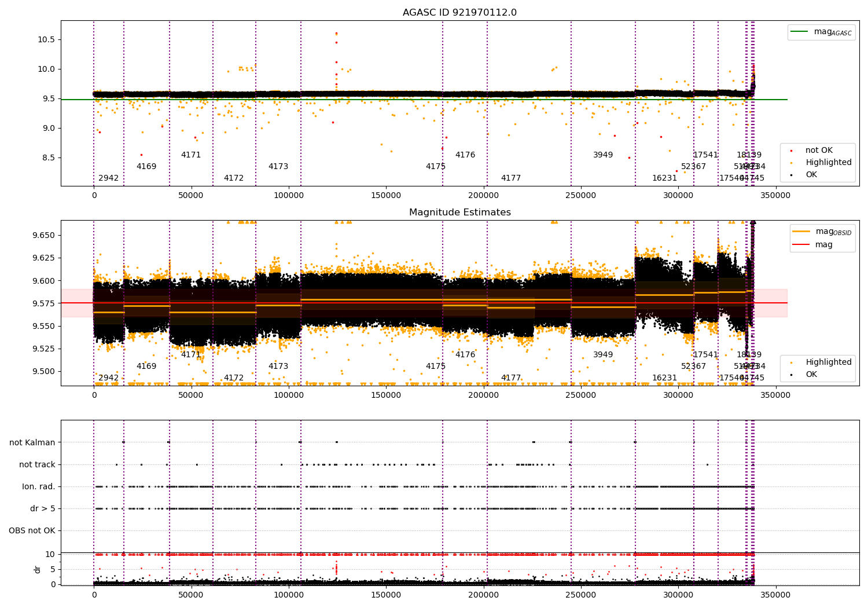Click obsid label 4175 in the middle panel
This screenshot has width=868, height=608.
pos(436,367)
